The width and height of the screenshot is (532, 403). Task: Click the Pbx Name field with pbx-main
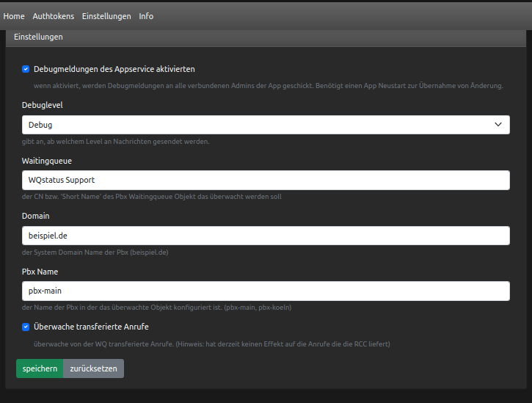(266, 291)
